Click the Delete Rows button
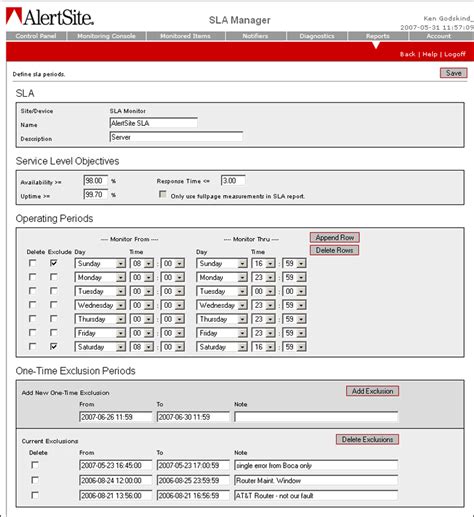 tap(334, 250)
